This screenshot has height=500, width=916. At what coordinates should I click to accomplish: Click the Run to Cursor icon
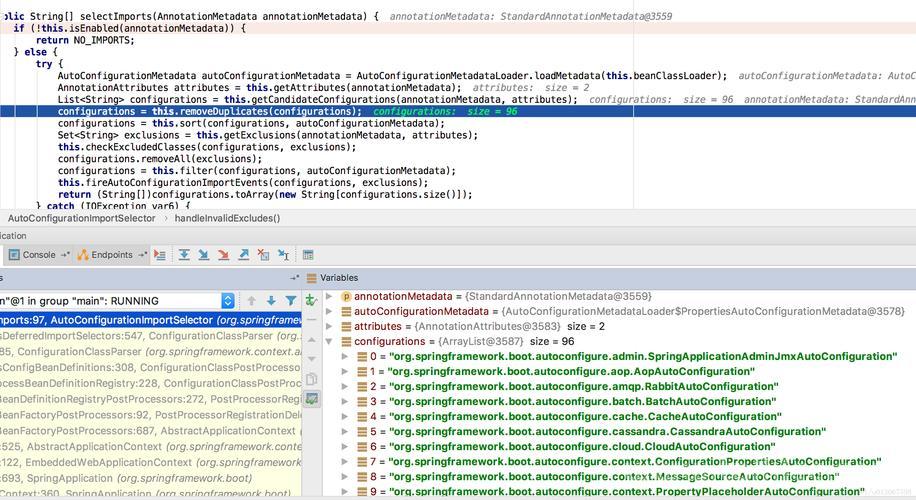283,255
